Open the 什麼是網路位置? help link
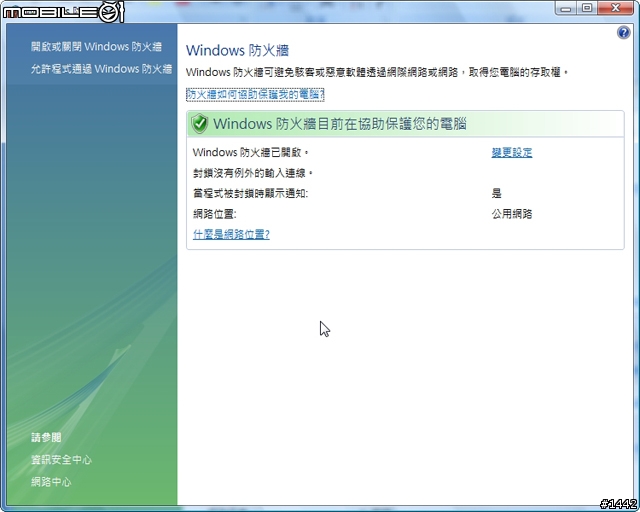 pyautogui.click(x=231, y=234)
